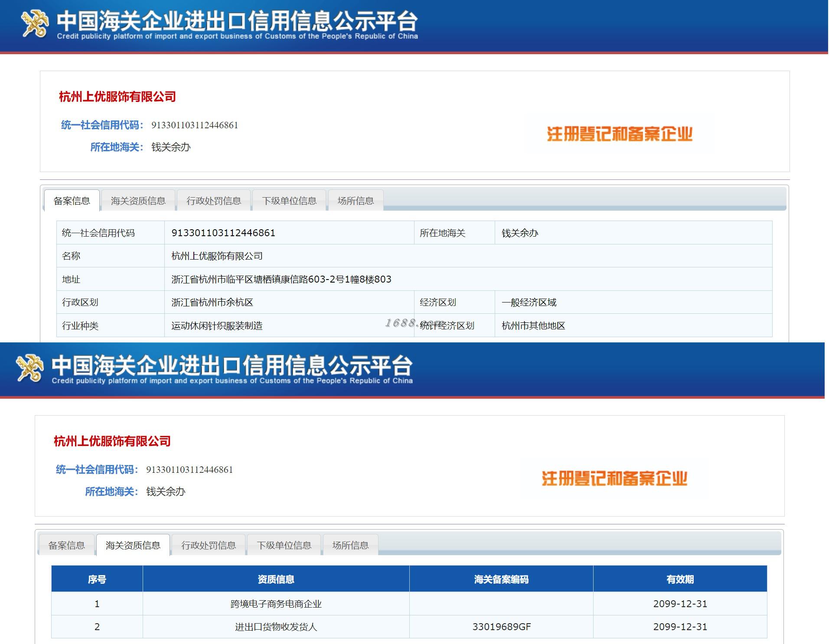The height and width of the screenshot is (644, 829).
Task: View 下级单位信息 tab in the bottom page
Action: pyautogui.click(x=284, y=545)
